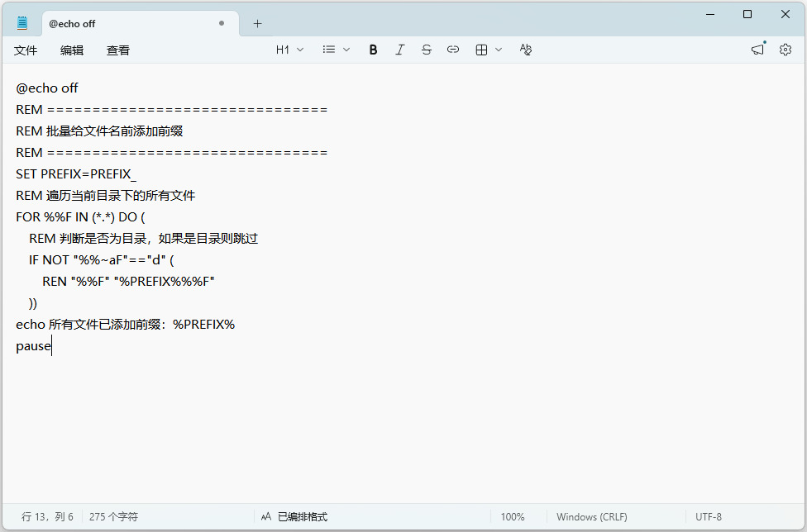Select the '@echo off' document tab

tap(140, 24)
